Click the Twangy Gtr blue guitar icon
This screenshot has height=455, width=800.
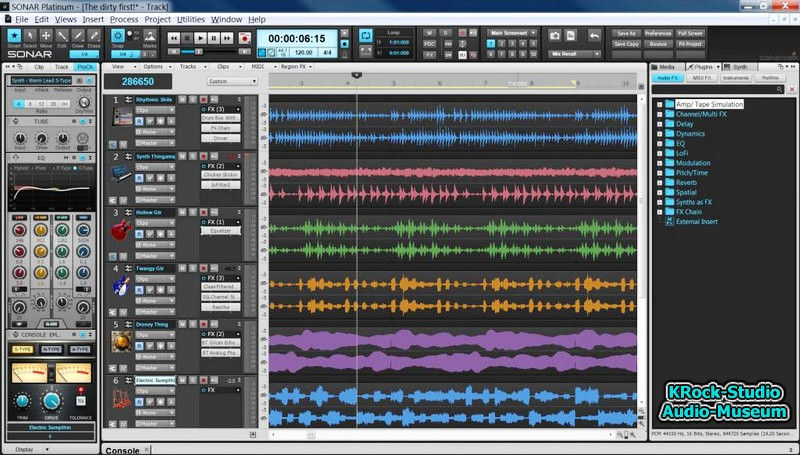coord(121,286)
